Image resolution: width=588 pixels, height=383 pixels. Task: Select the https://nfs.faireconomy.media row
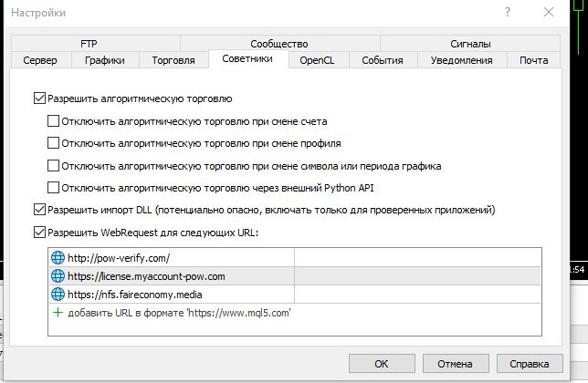pyautogui.click(x=295, y=295)
